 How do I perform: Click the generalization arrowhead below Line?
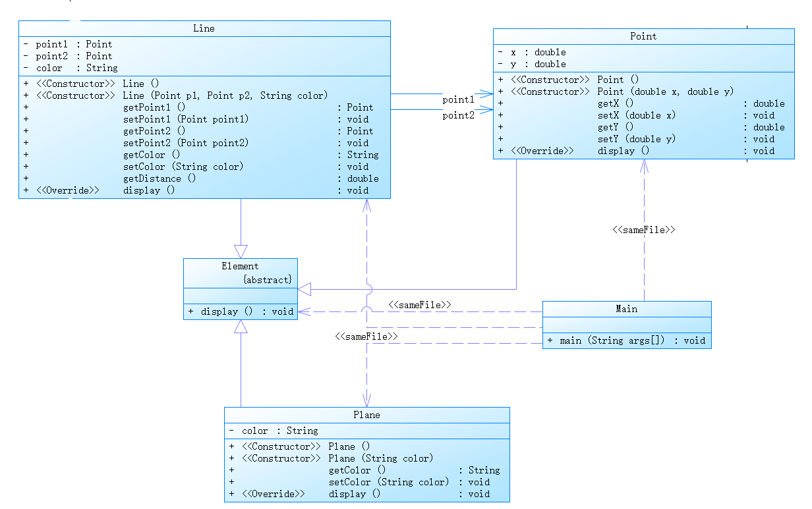241,251
